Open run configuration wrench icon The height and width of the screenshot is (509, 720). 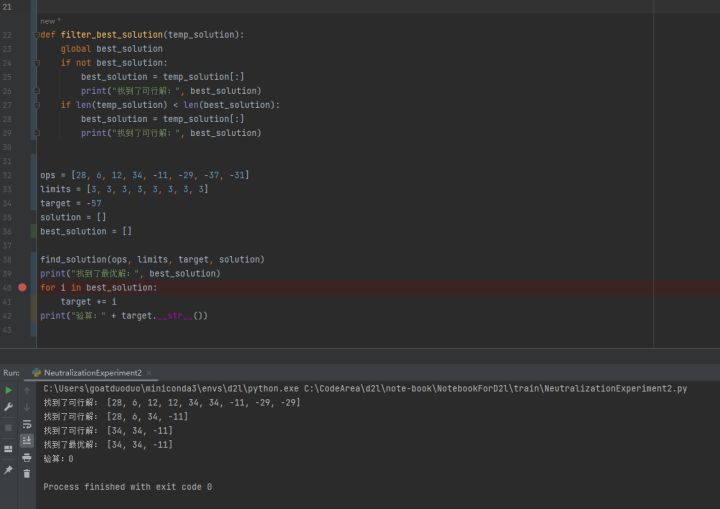click(x=8, y=407)
